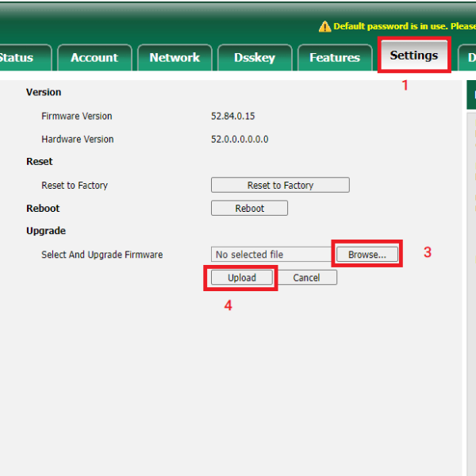Click firmware version value 52.84.0.15
This screenshot has height=476, width=476.
coord(233,116)
